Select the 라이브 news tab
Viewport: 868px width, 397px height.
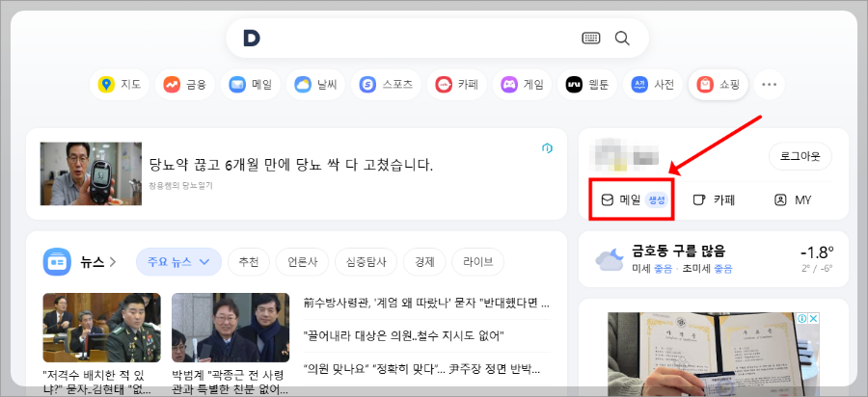tap(477, 261)
